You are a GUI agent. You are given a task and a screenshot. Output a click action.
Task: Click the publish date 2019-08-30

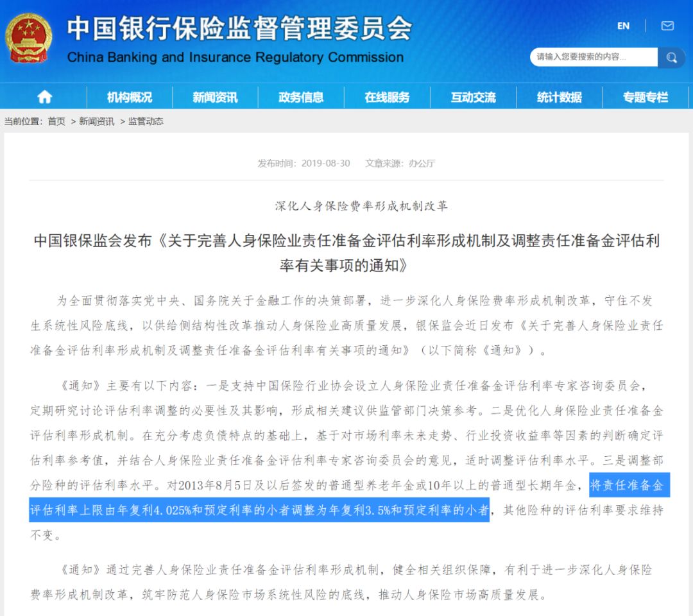[326, 164]
